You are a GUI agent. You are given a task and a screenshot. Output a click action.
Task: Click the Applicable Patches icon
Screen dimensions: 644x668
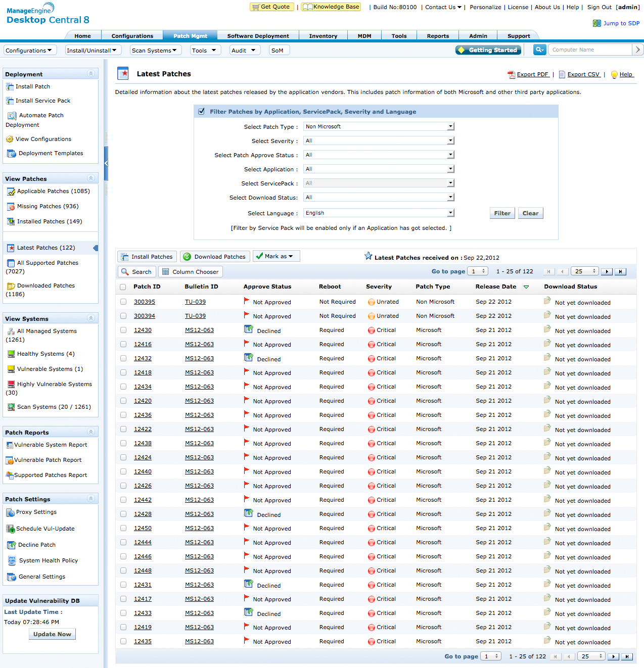pyautogui.click(x=11, y=192)
